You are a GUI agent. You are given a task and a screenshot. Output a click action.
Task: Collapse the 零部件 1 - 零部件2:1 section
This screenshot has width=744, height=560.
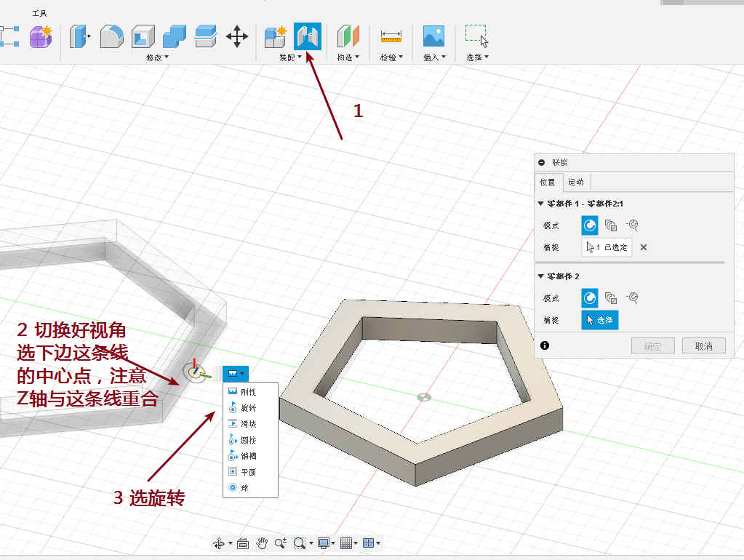point(540,204)
